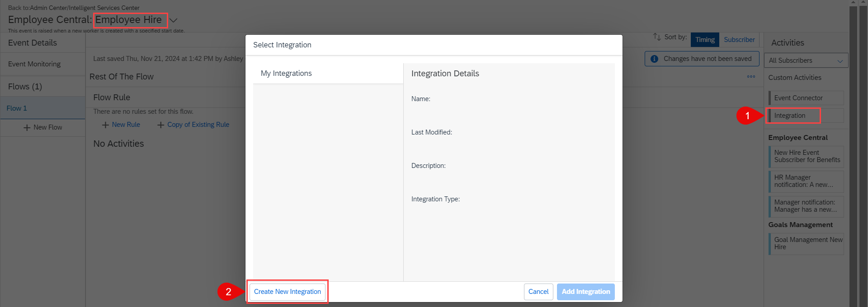Screen dimensions: 868x307
Task: Click Create New Integration button
Action: point(288,292)
